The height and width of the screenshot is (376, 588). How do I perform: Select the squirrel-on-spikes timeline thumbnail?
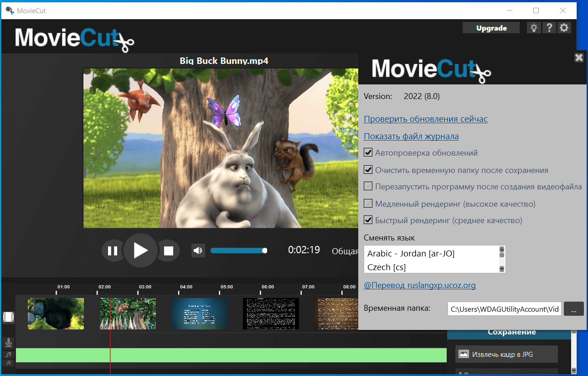pos(128,313)
